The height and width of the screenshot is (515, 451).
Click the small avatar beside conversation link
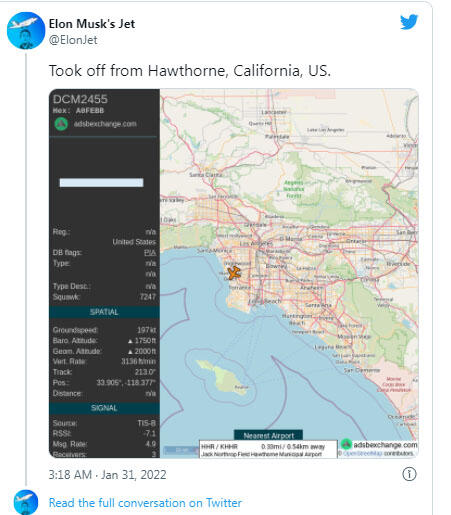[x=26, y=502]
